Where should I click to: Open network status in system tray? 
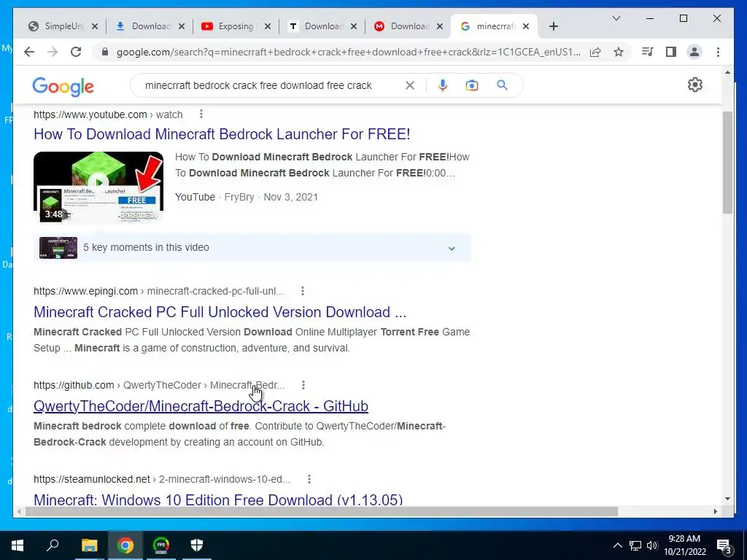[x=635, y=545]
